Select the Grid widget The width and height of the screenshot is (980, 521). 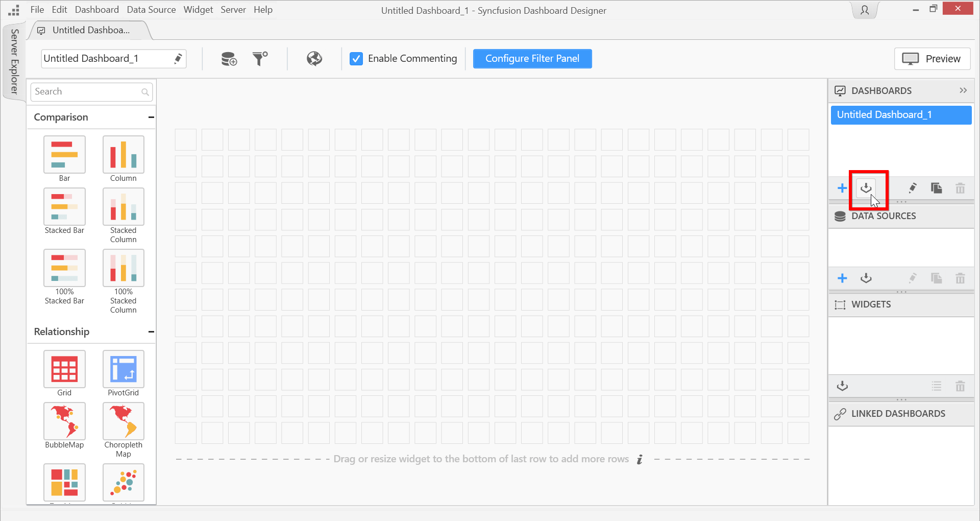pyautogui.click(x=64, y=369)
